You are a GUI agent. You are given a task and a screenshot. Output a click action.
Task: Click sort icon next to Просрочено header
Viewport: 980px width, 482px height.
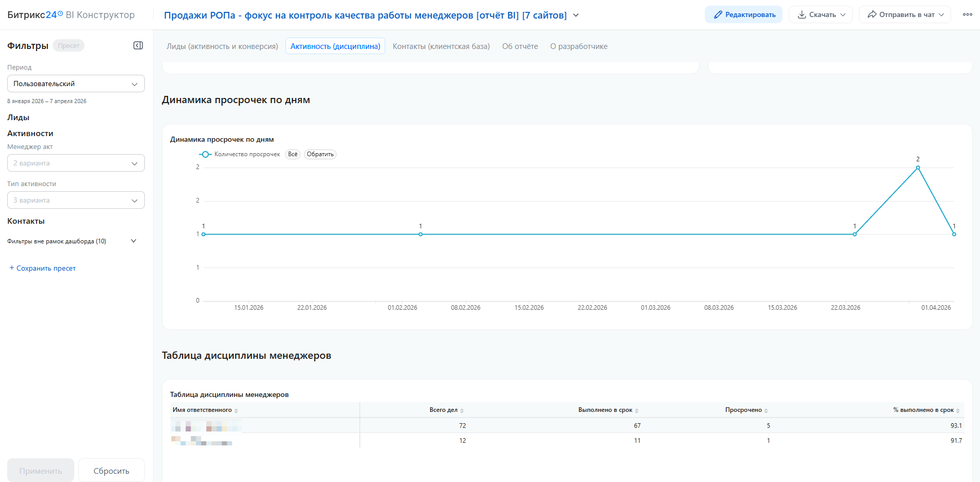click(x=766, y=411)
